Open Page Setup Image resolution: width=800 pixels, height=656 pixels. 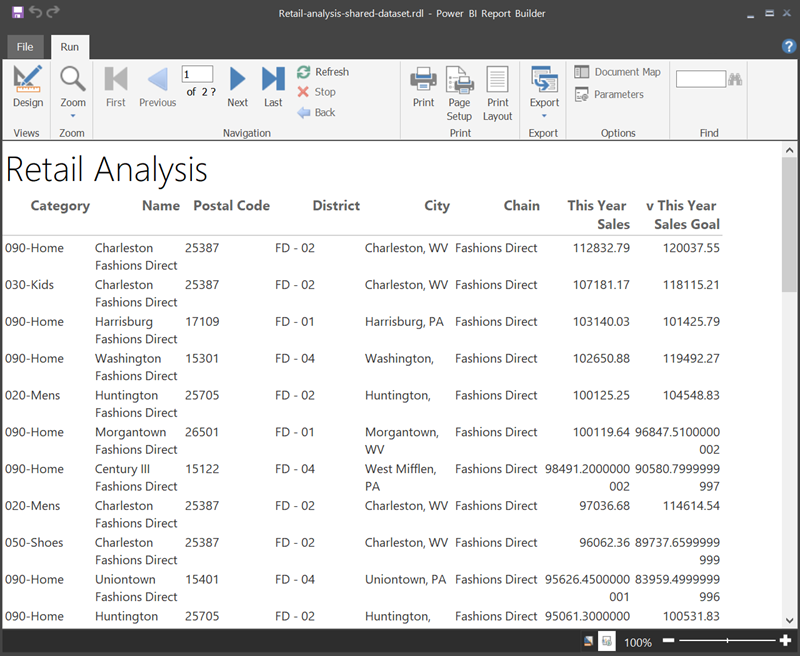coord(459,92)
